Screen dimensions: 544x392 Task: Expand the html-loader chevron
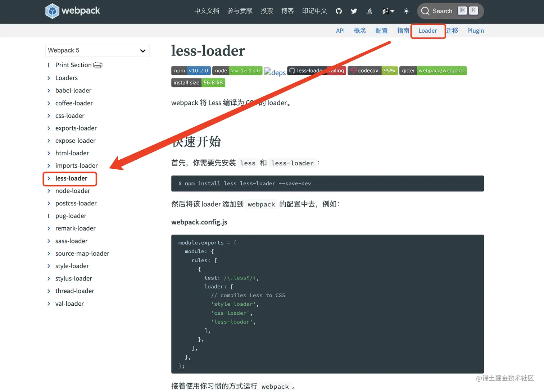pos(49,153)
